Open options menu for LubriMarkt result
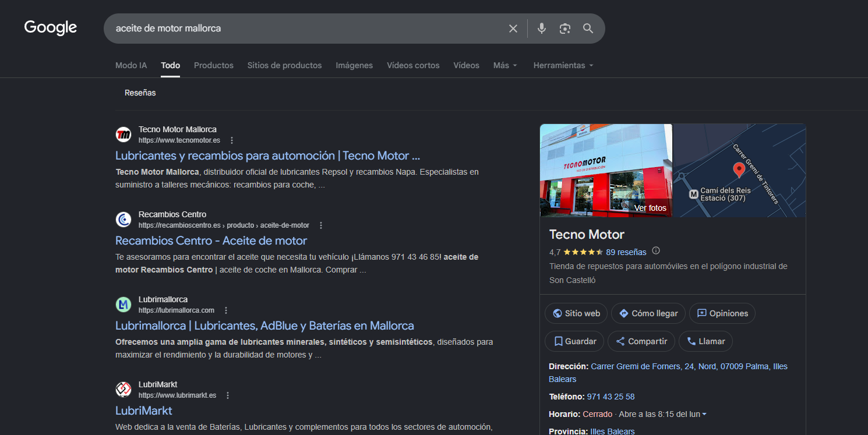Screen dimensions: 868x435 coord(228,395)
